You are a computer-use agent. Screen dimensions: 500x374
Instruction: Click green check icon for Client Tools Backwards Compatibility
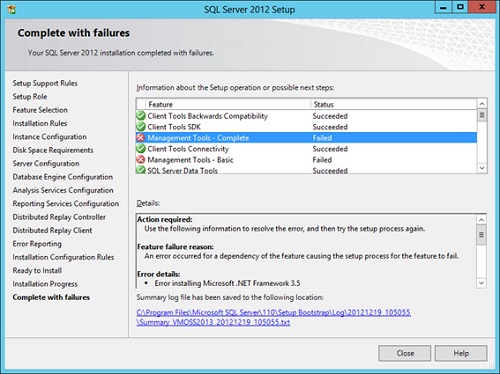tap(141, 116)
